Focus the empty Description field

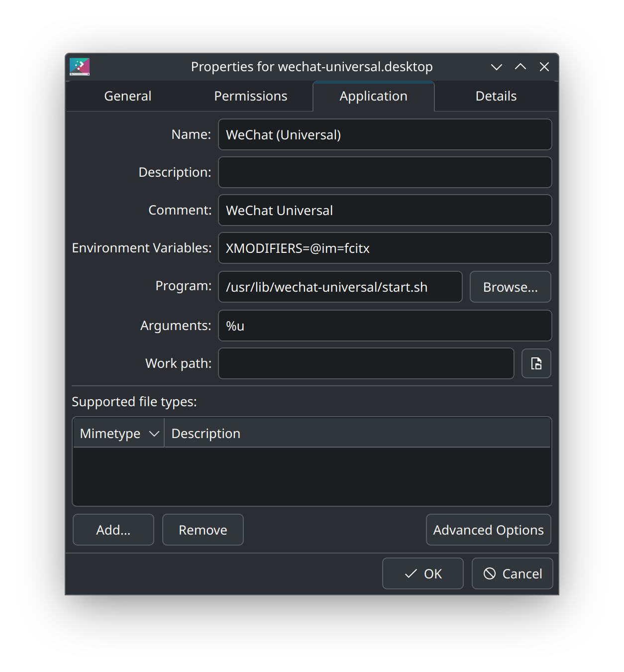click(x=385, y=172)
